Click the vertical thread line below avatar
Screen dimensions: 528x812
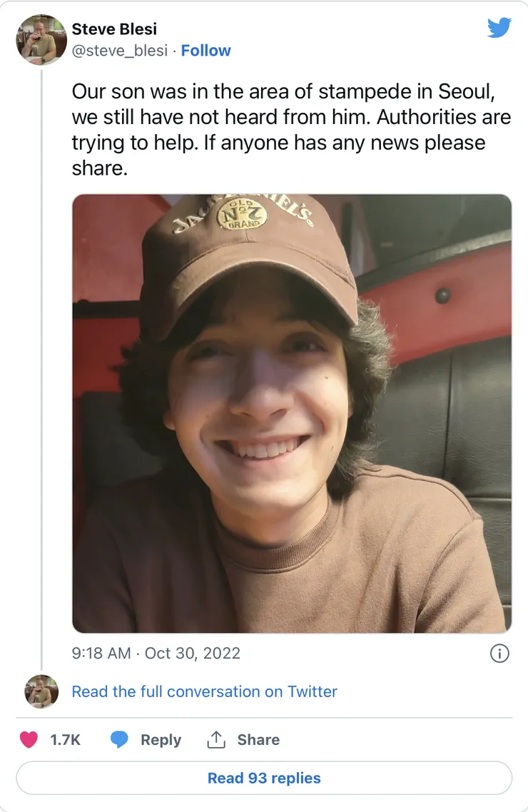[x=41, y=370]
